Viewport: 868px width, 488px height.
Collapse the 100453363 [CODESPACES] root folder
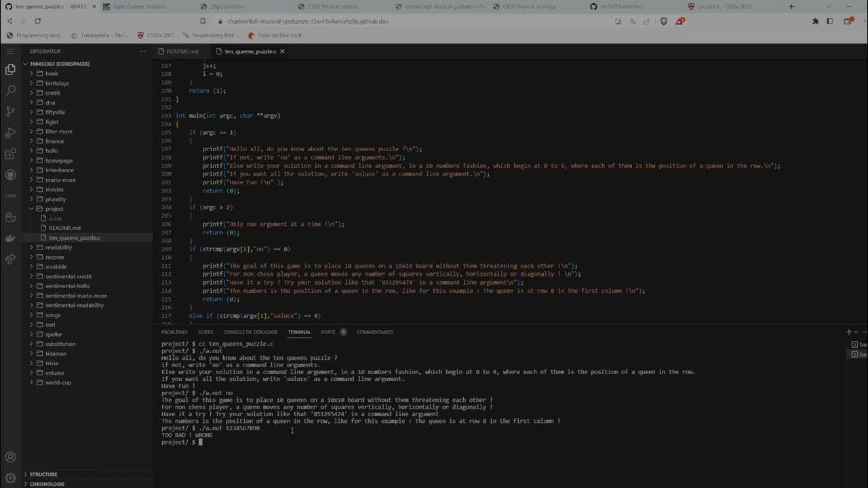(59, 64)
